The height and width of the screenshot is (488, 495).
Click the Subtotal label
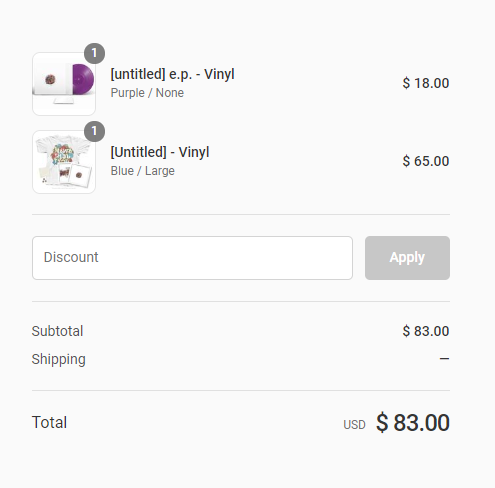pyautogui.click(x=57, y=331)
